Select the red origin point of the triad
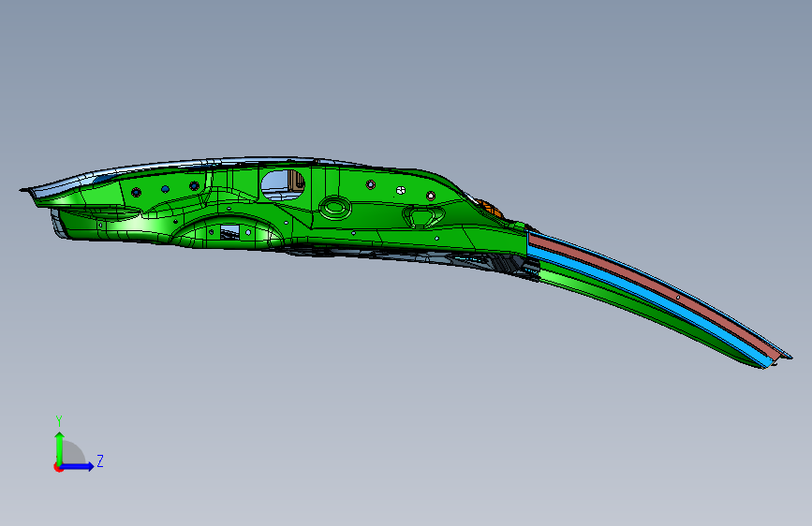This screenshot has height=526, width=812. coord(58,467)
